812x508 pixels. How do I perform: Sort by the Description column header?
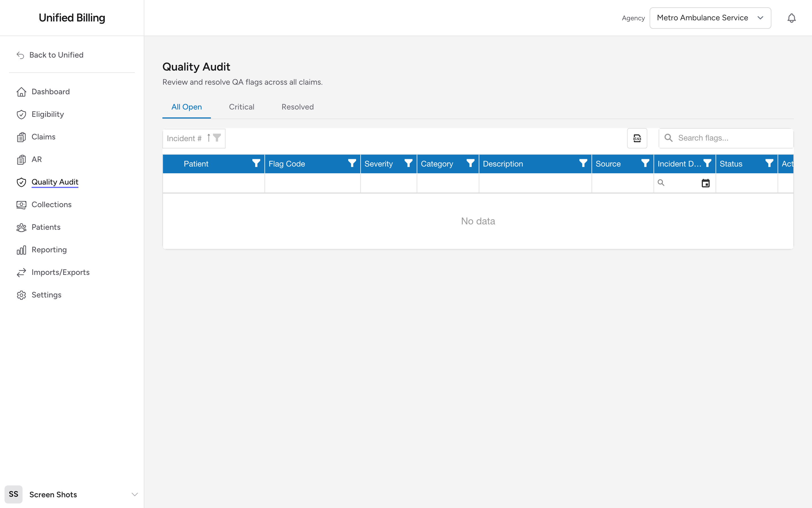[503, 164]
